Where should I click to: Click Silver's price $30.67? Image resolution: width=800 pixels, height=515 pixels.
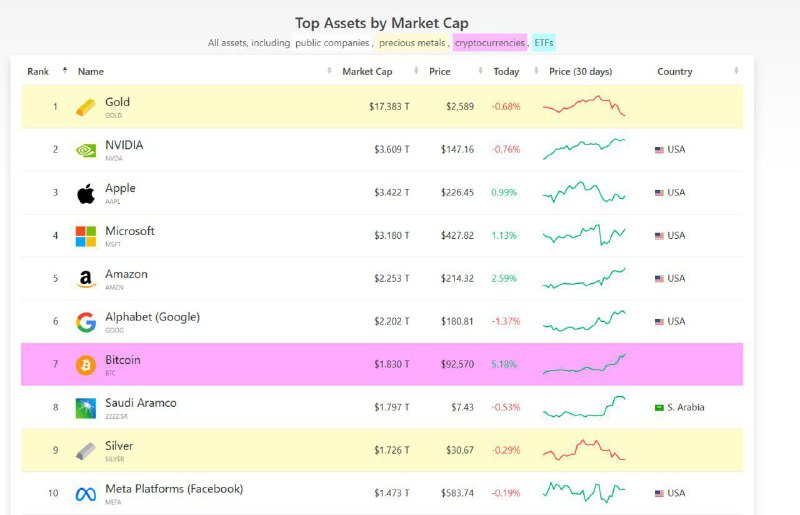click(460, 450)
